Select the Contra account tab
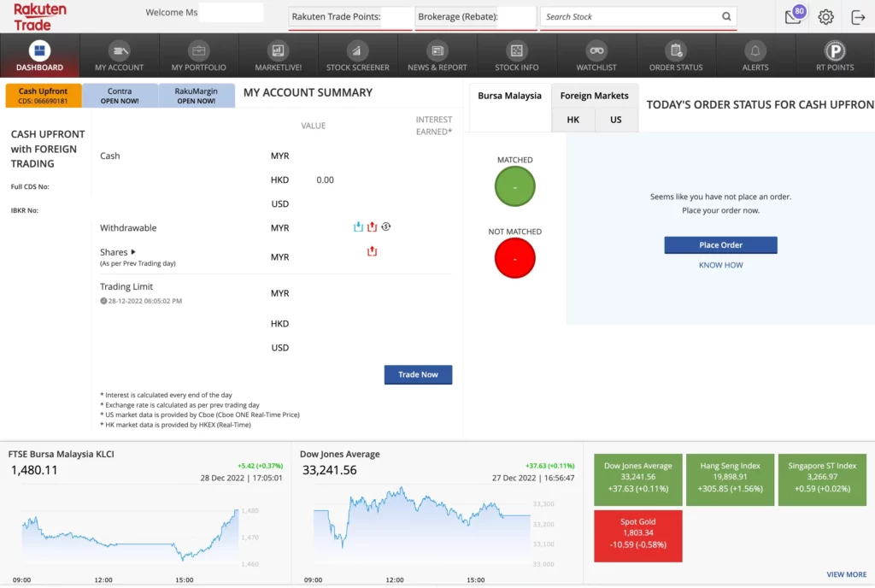 (120, 96)
